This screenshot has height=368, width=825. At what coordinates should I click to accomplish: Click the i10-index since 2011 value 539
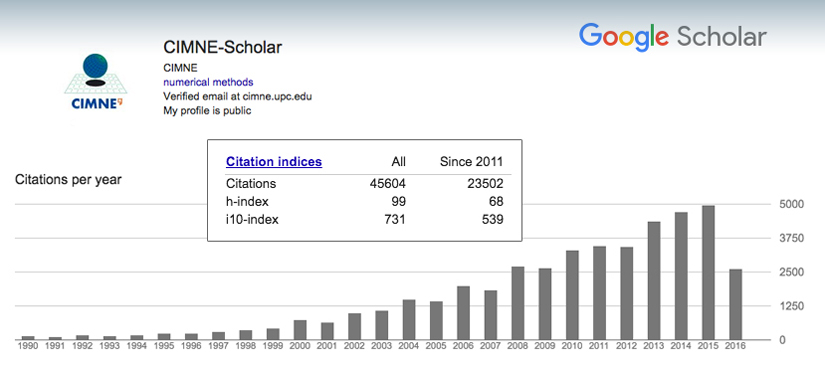pos(492,220)
